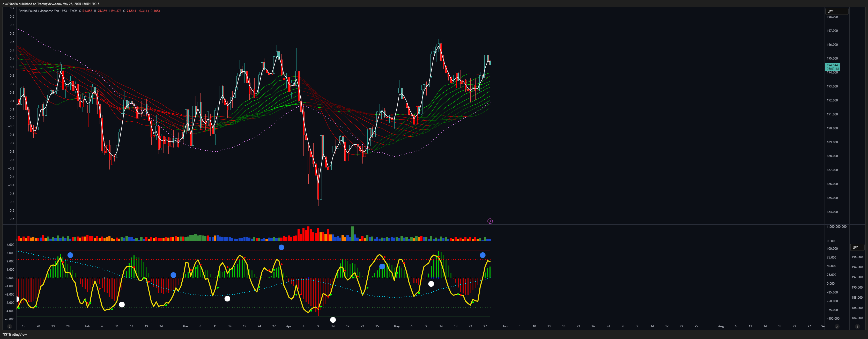Click the L194.373 low value in legend
Image resolution: width=868 pixels, height=339 pixels.
coord(115,11)
